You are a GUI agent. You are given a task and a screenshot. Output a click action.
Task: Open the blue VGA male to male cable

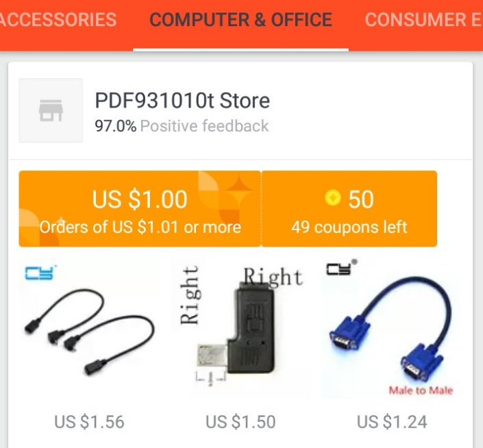coord(392,328)
